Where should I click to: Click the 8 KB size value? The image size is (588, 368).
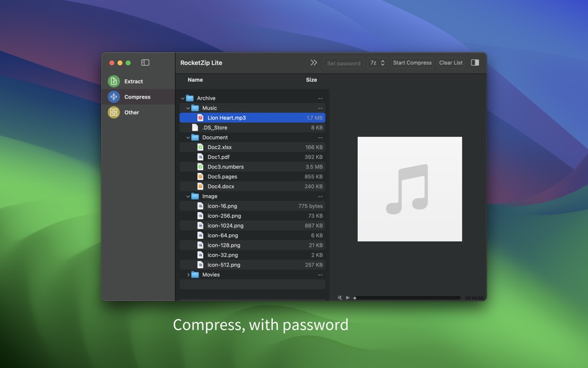click(x=316, y=127)
